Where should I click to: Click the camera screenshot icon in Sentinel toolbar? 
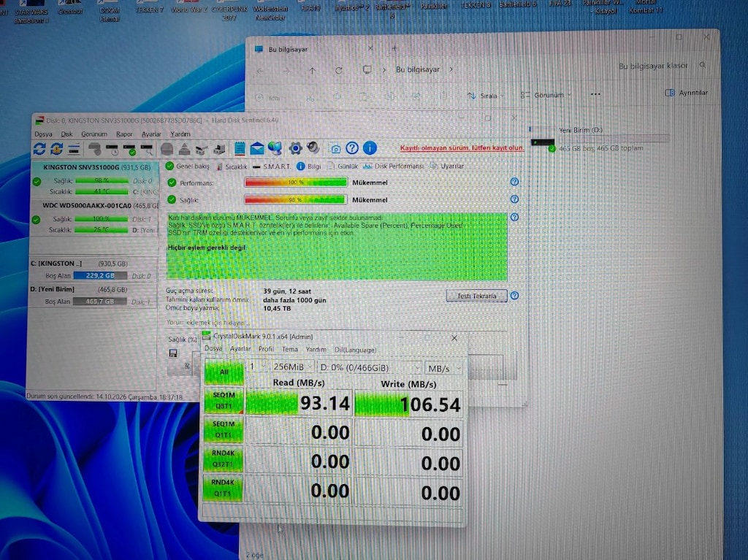[x=336, y=149]
